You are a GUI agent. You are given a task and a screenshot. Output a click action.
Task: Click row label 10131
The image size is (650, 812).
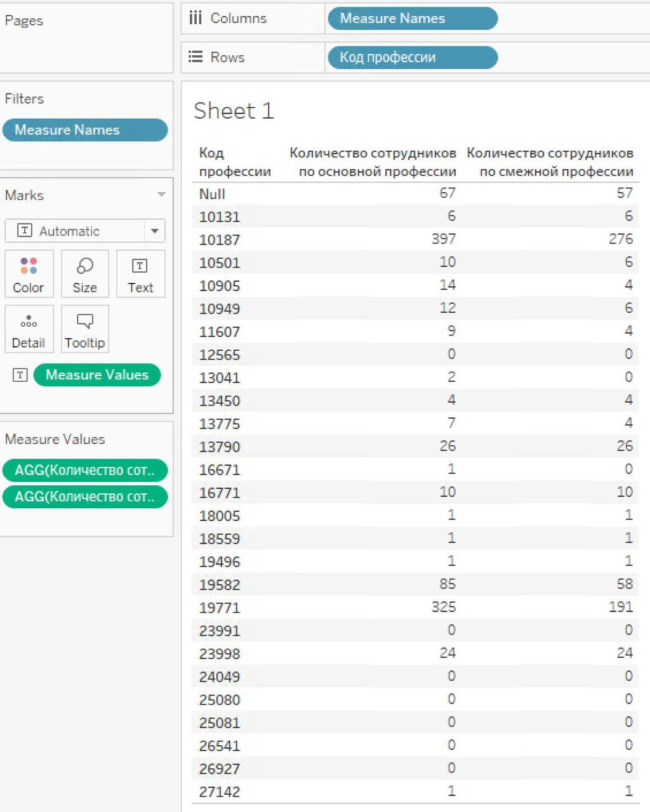tap(220, 217)
